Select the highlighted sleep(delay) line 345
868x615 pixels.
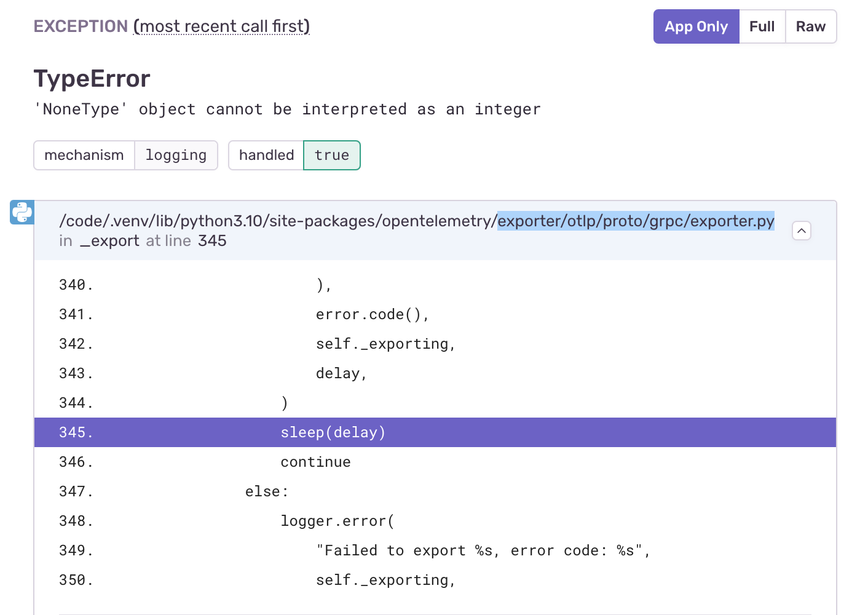click(333, 432)
